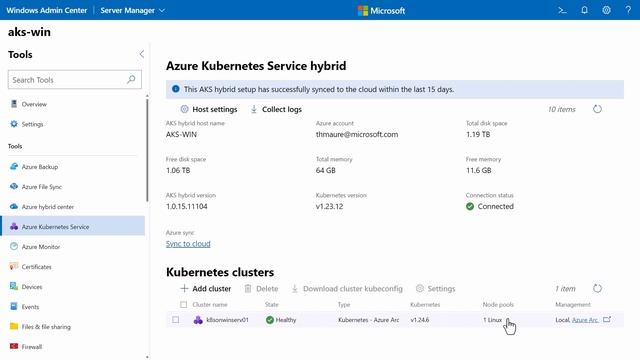Image resolution: width=640 pixels, height=360 pixels.
Task: Select Azure Kubernetes Service in sidebar
Action: pos(73,227)
